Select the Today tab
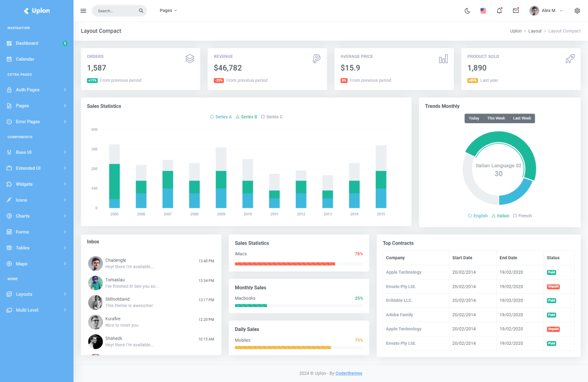The image size is (588, 382). (474, 118)
